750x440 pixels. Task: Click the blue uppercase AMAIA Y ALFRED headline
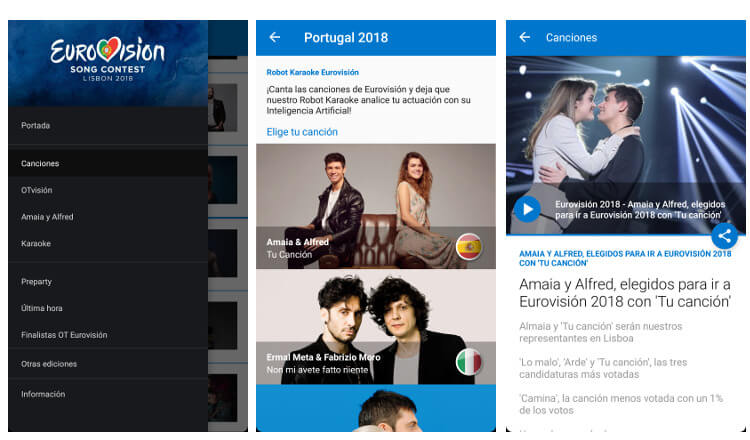tap(625, 258)
